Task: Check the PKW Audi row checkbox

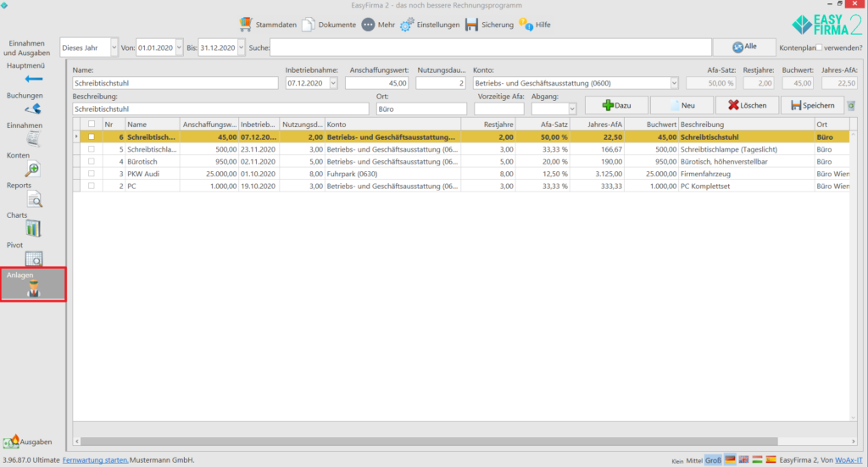Action: click(x=92, y=173)
